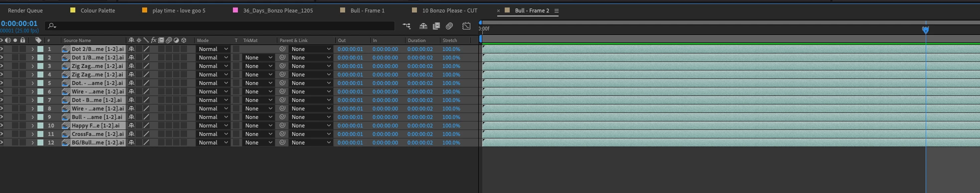Open the Composition Mini-Flowchart icon

pyautogui.click(x=406, y=26)
